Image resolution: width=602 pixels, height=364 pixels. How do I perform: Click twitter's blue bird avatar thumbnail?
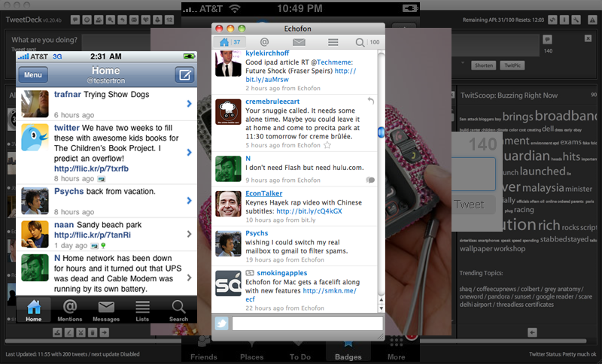pos(35,138)
